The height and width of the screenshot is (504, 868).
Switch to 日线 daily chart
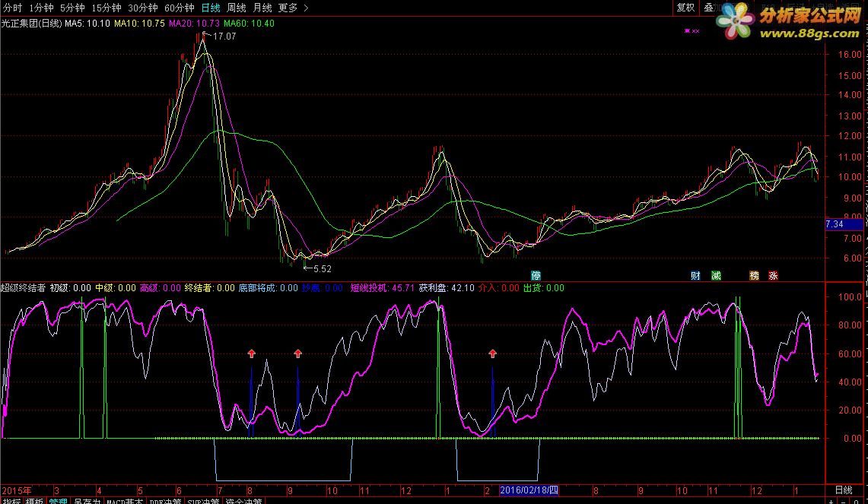pos(211,8)
